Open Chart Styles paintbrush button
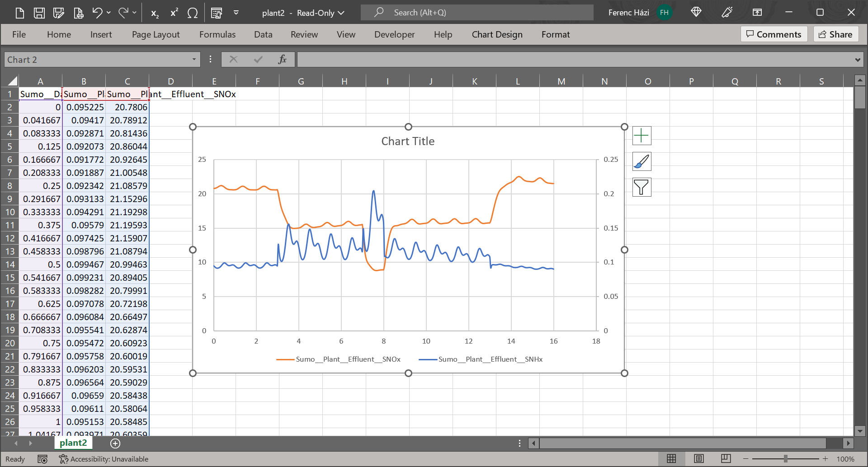 tap(641, 161)
